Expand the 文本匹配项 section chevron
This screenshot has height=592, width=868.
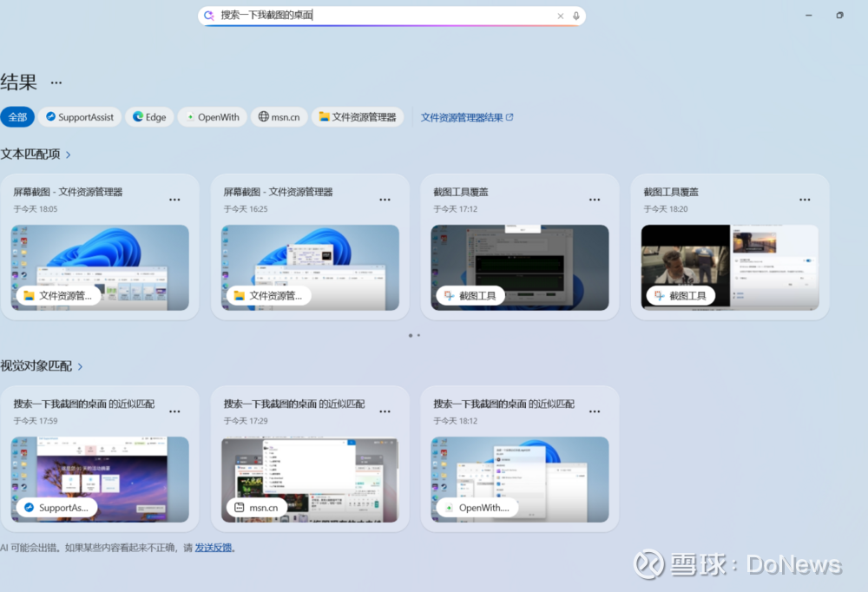click(68, 155)
